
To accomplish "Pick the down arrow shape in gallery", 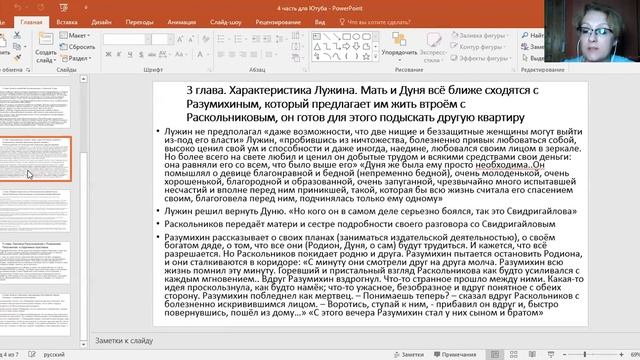I will [x=356, y=47].
